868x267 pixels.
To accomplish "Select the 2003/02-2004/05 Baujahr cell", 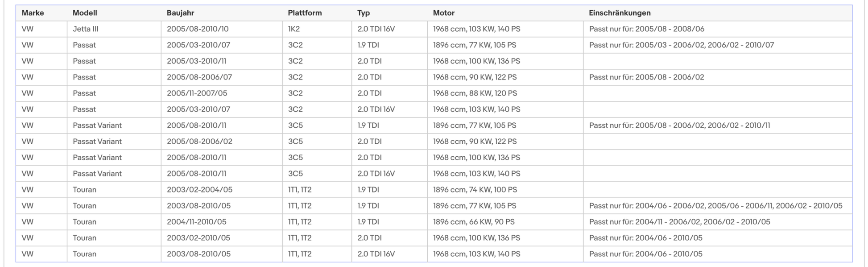I will (199, 190).
